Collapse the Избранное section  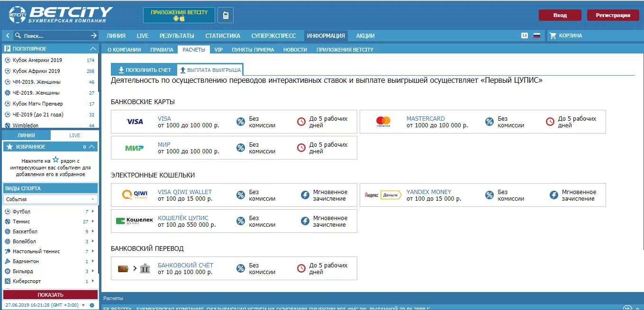pos(92,147)
